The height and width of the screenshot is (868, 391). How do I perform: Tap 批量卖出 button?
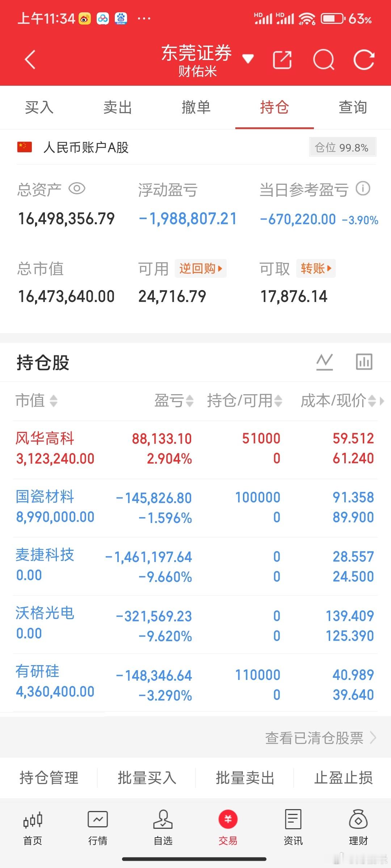245,778
